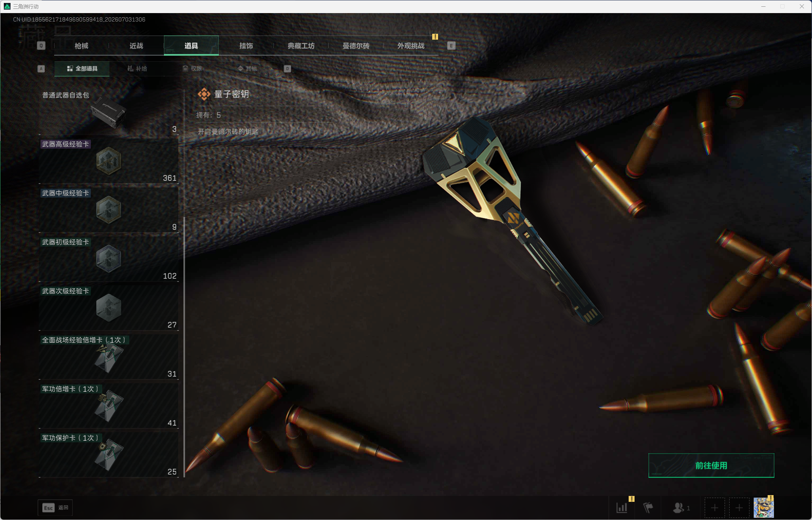Viewport: 812px width, 520px height.
Task: Click the item list vertical scrollbar
Action: (184, 346)
